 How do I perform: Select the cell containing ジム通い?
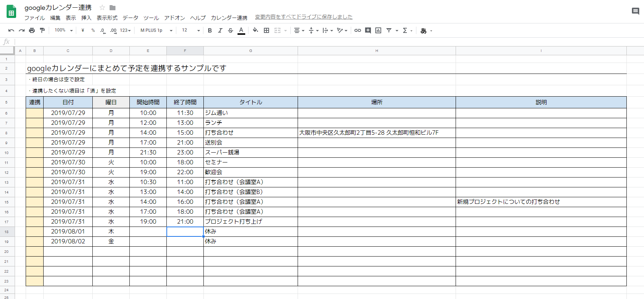pos(251,113)
